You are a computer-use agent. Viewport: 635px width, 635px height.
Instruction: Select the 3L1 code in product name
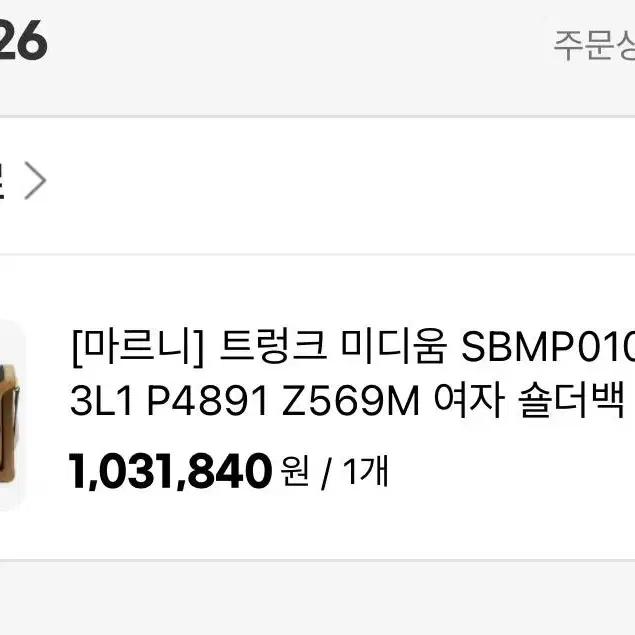101,401
